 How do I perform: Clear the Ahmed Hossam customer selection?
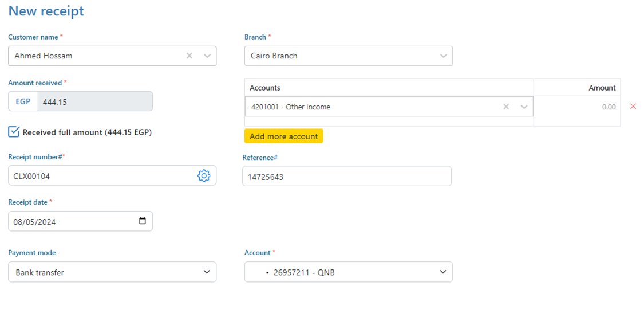pos(189,56)
